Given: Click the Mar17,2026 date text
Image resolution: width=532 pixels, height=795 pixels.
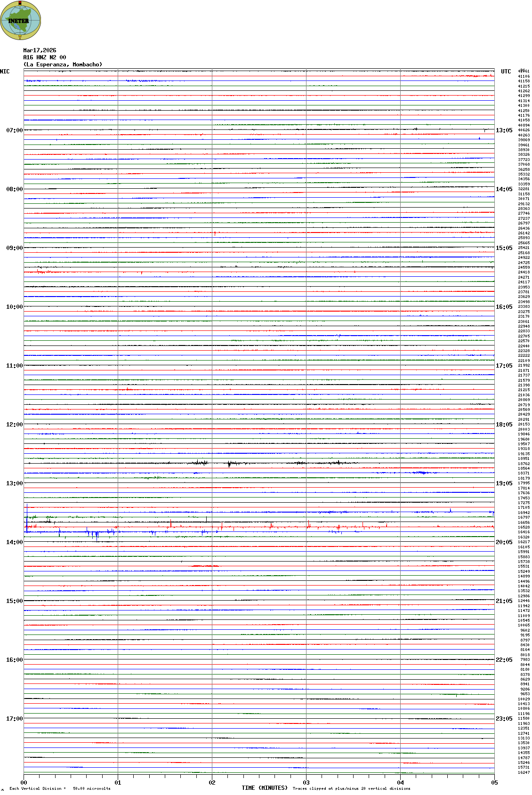Looking at the screenshot, I should point(40,50).
